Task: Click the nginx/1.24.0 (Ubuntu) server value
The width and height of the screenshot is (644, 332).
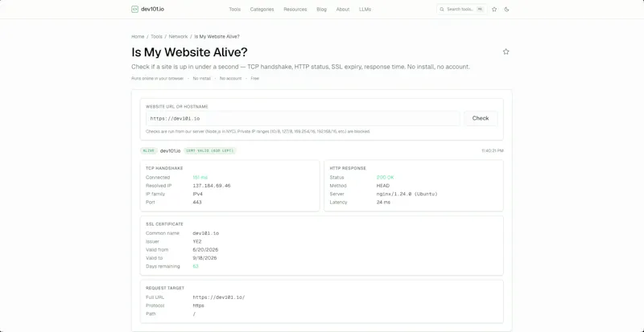Action: (407, 194)
